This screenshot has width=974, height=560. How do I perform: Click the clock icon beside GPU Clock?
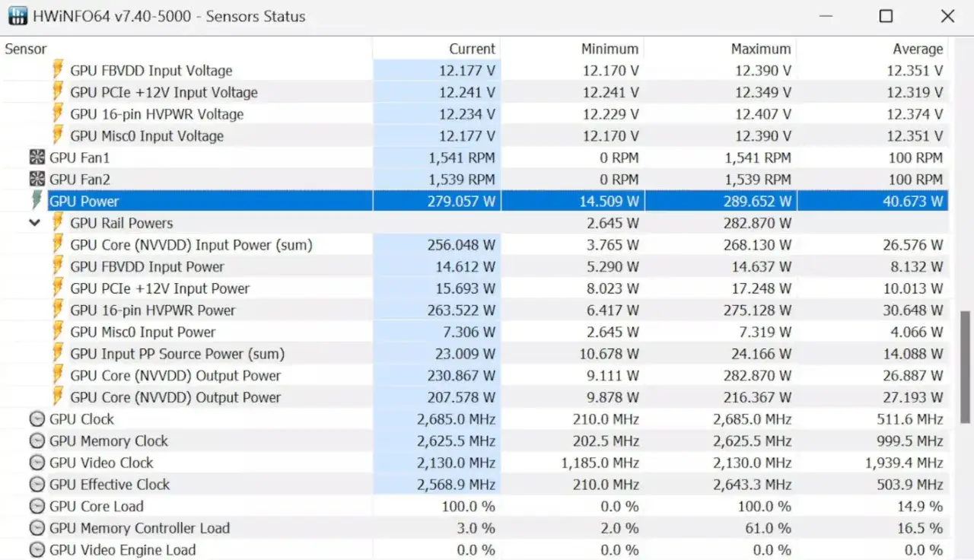point(37,419)
